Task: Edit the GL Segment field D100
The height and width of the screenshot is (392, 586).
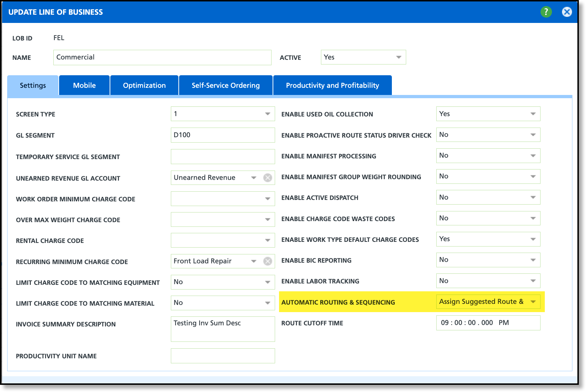Action: point(223,135)
